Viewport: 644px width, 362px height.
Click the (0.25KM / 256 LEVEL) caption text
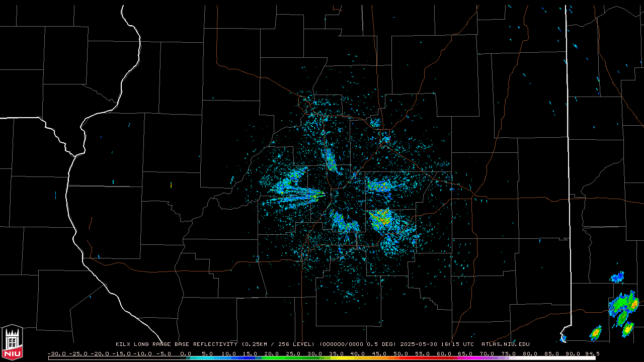(278, 344)
